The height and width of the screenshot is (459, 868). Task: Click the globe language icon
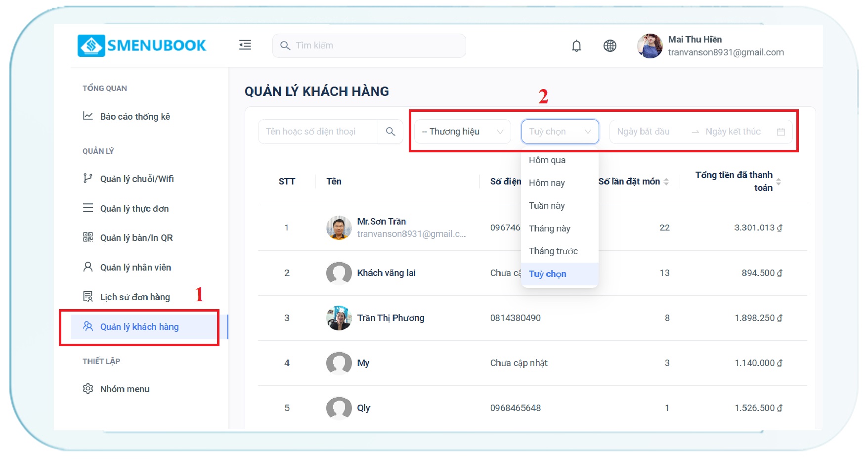[x=610, y=46]
